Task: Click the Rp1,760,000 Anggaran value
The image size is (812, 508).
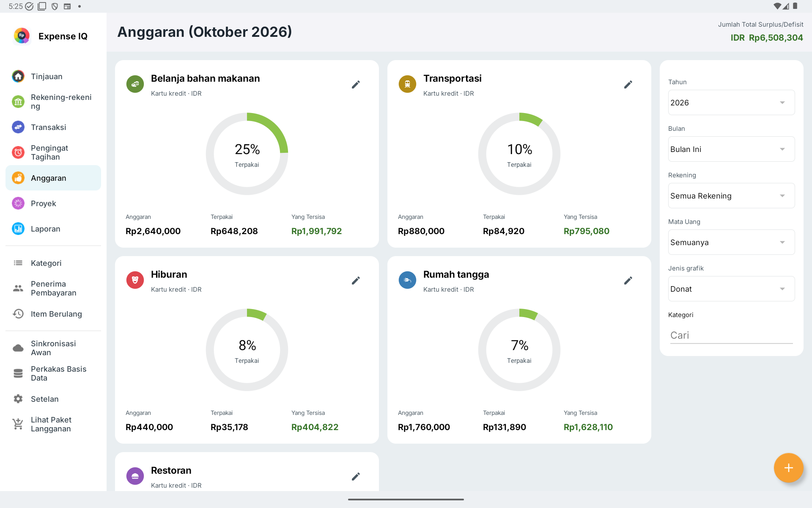Action: (x=424, y=427)
